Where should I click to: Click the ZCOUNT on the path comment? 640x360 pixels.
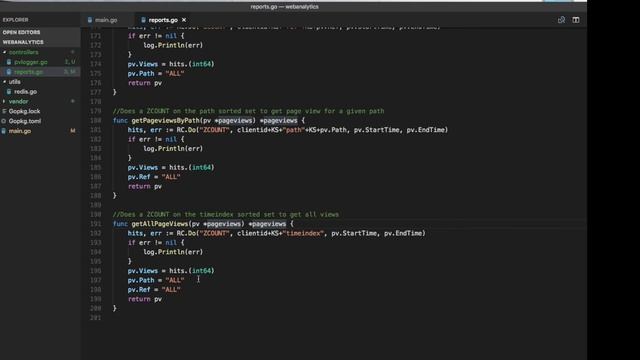tap(248, 111)
